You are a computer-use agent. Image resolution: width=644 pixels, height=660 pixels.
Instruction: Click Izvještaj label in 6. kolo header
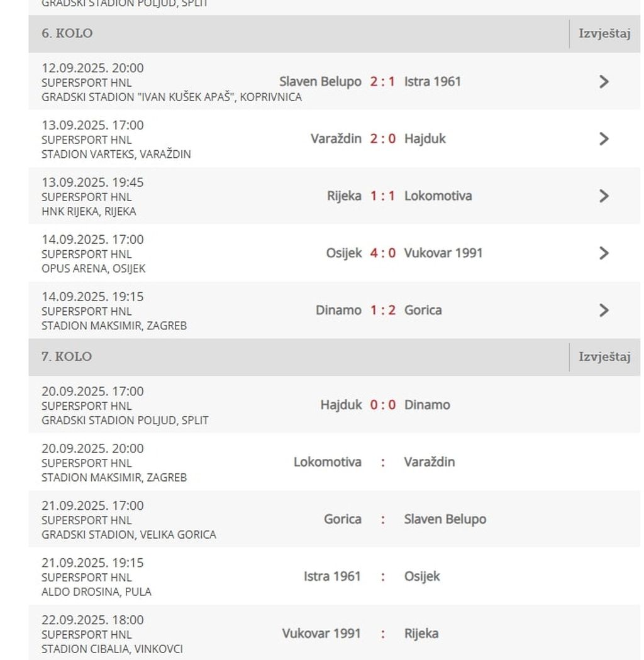pyautogui.click(x=604, y=34)
